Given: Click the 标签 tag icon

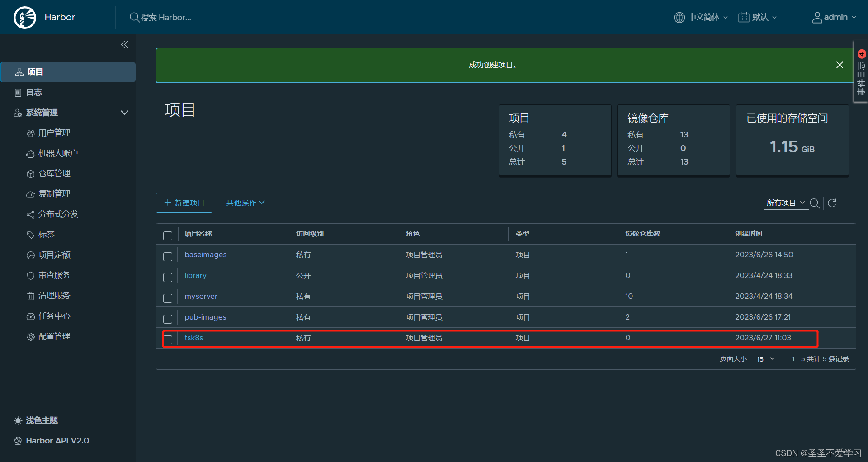Looking at the screenshot, I should pos(30,235).
